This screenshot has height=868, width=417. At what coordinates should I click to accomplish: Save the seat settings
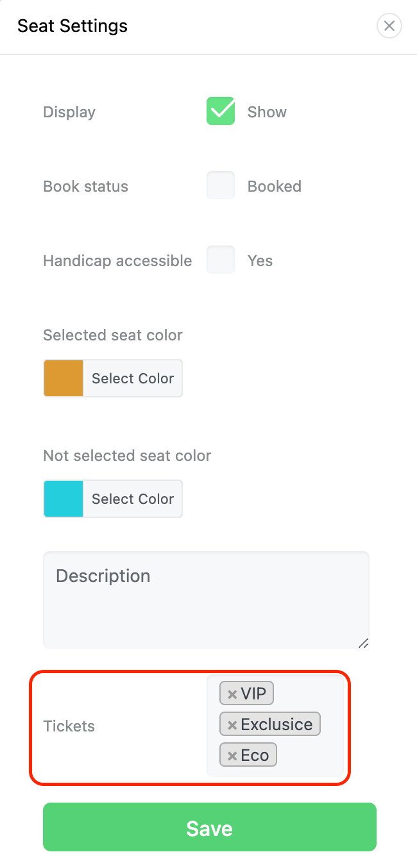[x=209, y=827]
